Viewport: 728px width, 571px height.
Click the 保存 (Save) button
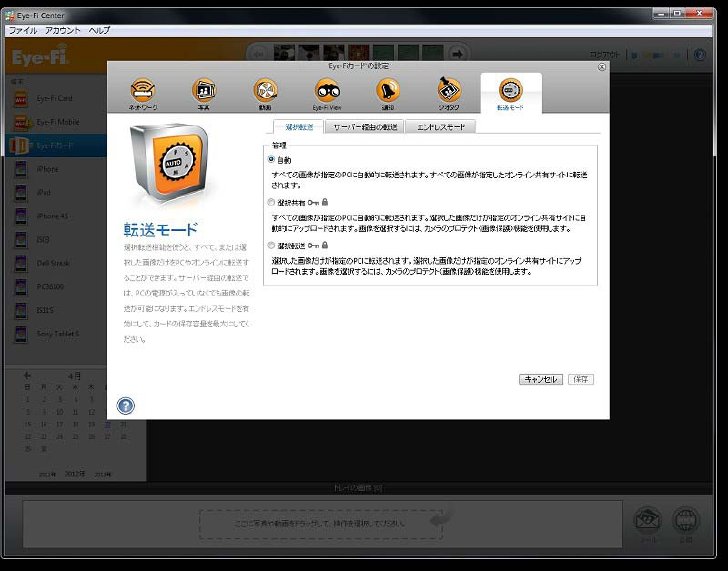click(x=581, y=379)
